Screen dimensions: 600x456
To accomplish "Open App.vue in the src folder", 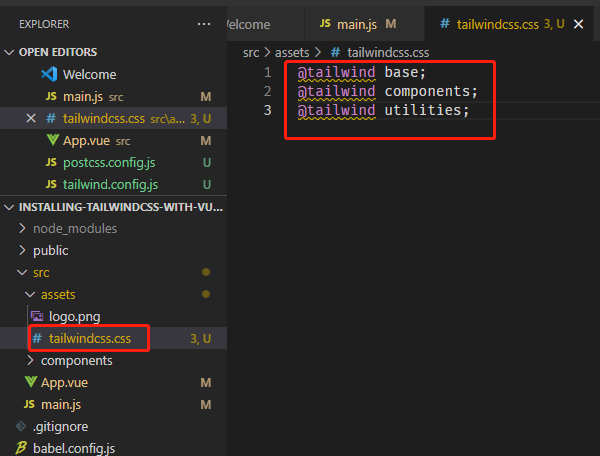I will pos(113,382).
